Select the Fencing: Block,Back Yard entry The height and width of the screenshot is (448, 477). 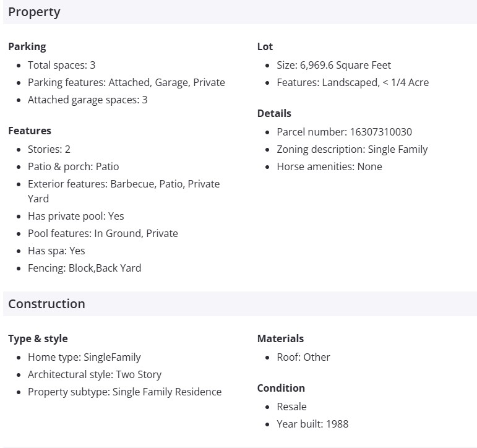coord(84,268)
